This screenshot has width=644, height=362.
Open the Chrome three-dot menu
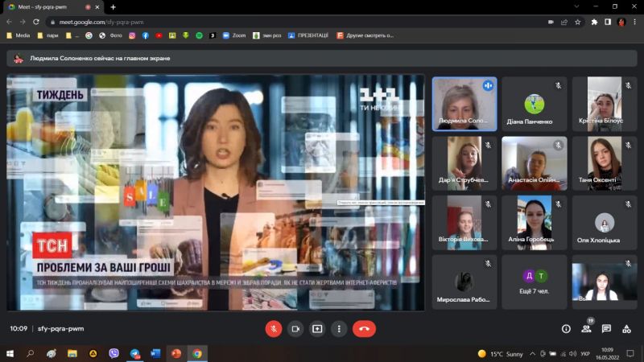click(634, 23)
